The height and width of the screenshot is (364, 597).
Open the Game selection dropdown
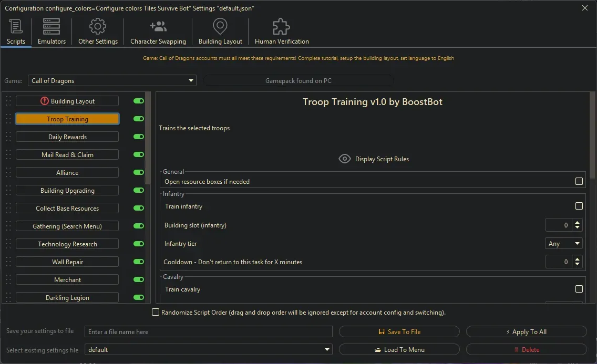pos(191,80)
